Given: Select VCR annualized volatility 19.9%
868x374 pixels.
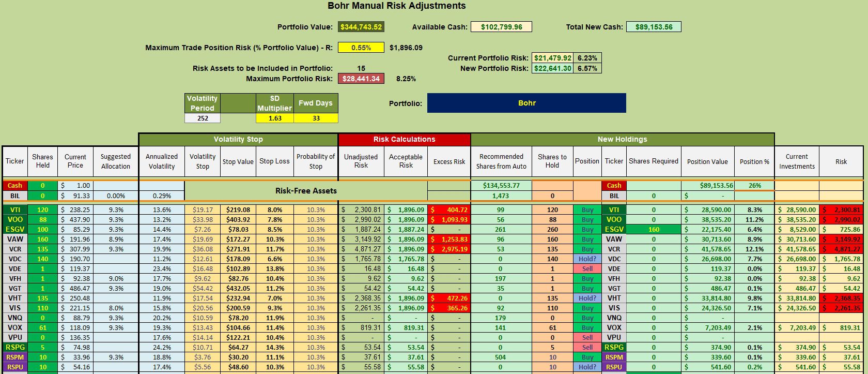Looking at the screenshot, I should click(162, 249).
